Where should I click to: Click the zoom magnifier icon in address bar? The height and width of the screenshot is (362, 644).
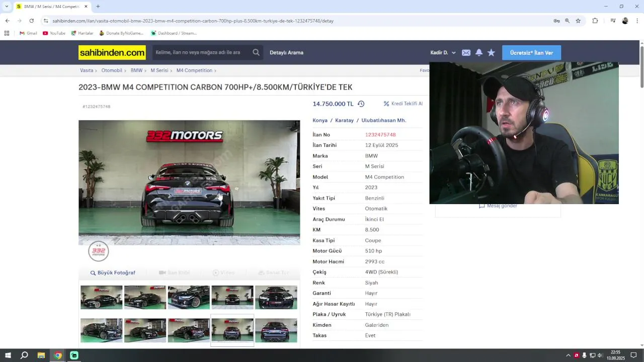(x=567, y=21)
